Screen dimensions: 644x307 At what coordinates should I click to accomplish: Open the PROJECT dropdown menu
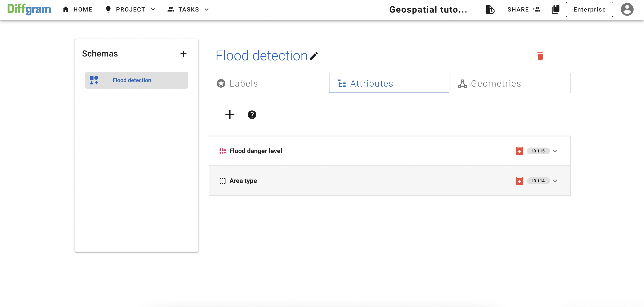click(x=130, y=10)
